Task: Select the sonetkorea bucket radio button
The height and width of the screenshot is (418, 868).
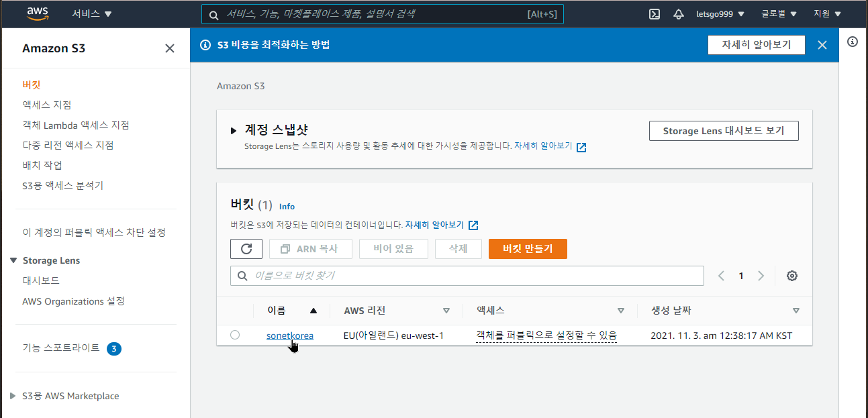Action: [235, 335]
